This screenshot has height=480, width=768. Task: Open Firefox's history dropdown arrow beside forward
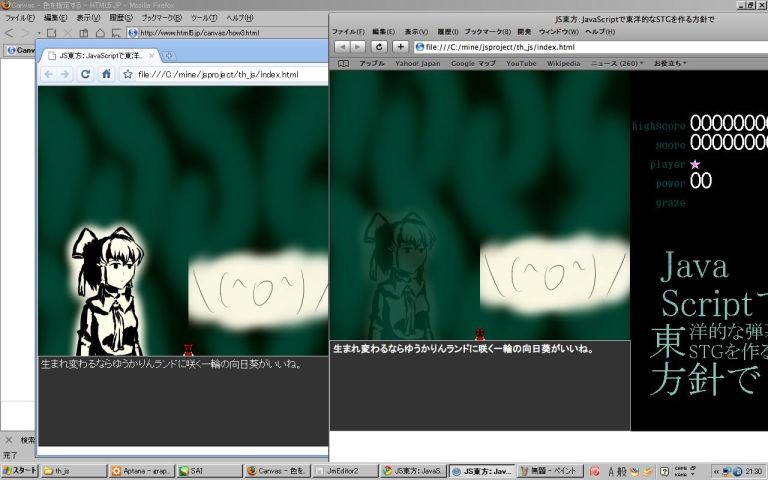pos(38,33)
